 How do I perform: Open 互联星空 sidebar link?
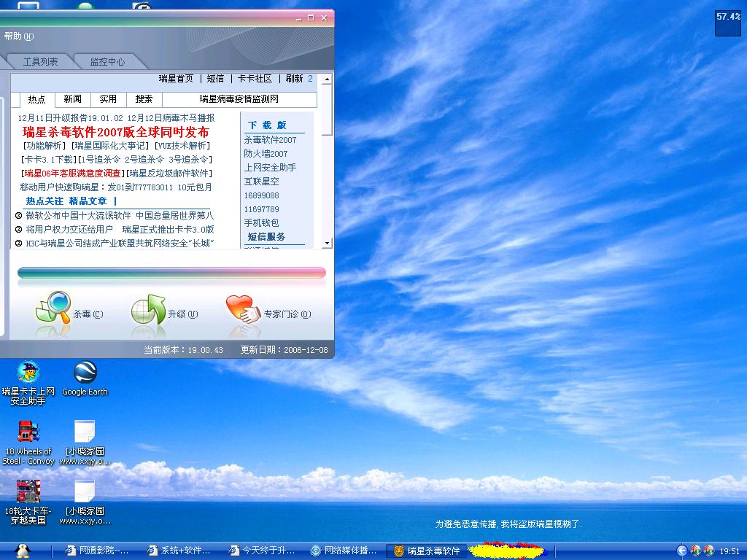click(262, 182)
